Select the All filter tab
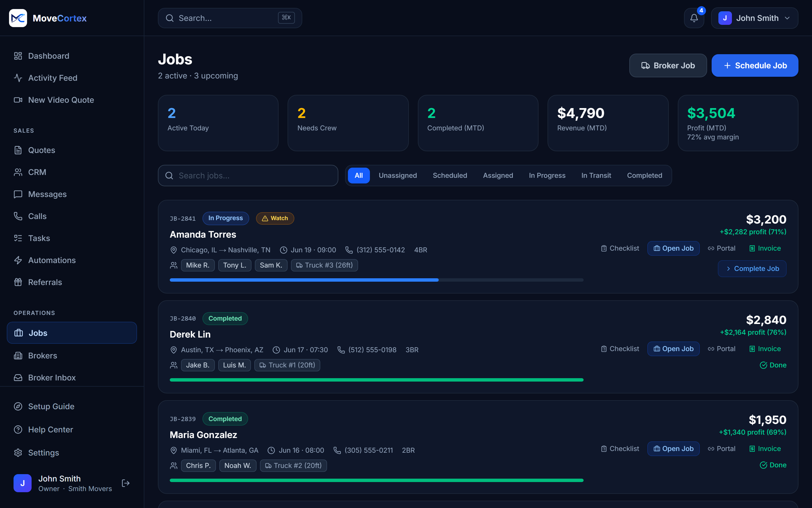 [359, 175]
